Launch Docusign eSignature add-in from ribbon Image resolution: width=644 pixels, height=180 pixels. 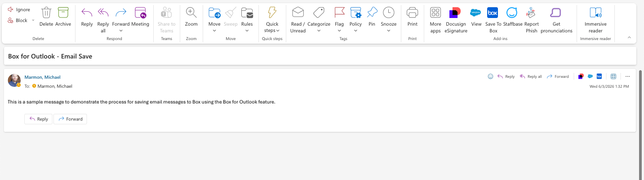(455, 20)
